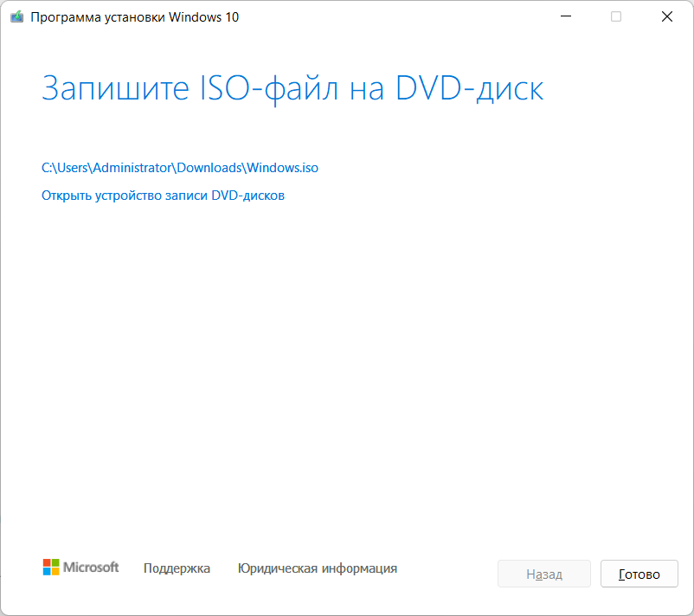The width and height of the screenshot is (694, 616).
Task: Click the Microsoft logo
Action: pos(80,567)
